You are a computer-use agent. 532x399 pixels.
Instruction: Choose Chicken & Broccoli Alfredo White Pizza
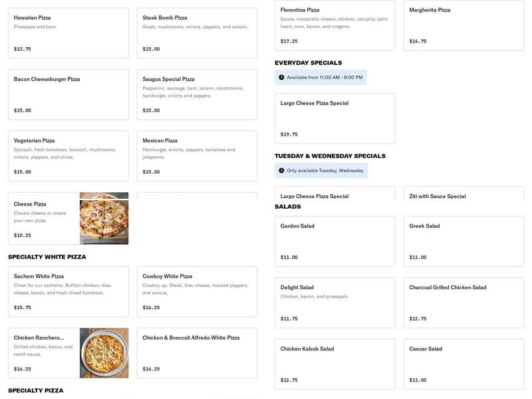pyautogui.click(x=196, y=349)
